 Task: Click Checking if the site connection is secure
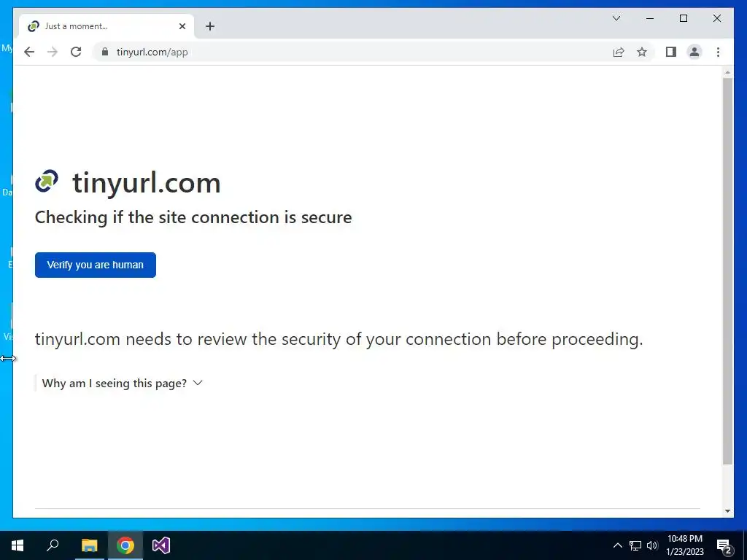click(x=193, y=217)
